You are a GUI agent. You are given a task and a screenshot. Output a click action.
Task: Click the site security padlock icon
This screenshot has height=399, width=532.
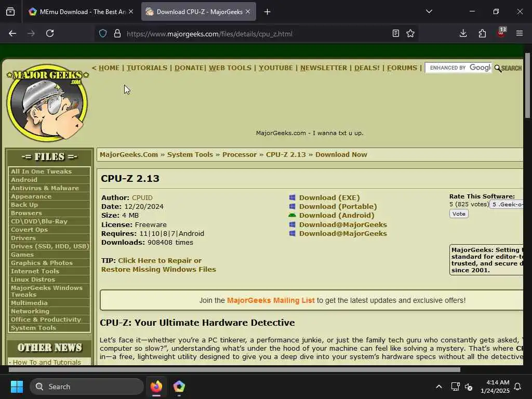tap(117, 33)
